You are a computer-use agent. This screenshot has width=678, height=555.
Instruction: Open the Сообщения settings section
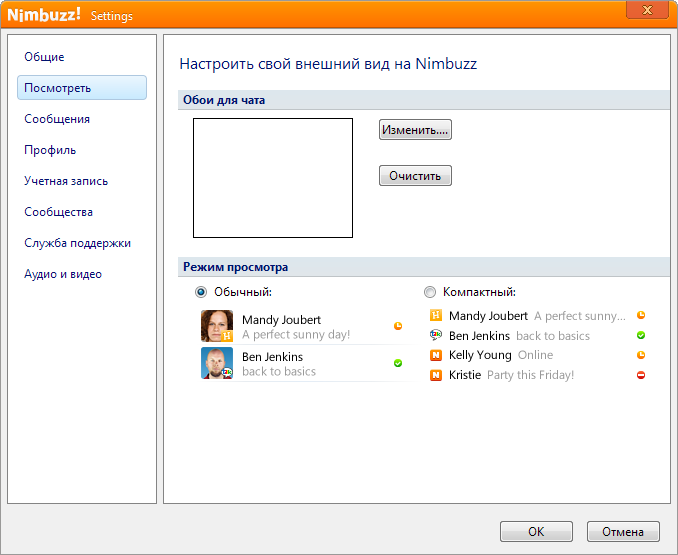coord(57,119)
